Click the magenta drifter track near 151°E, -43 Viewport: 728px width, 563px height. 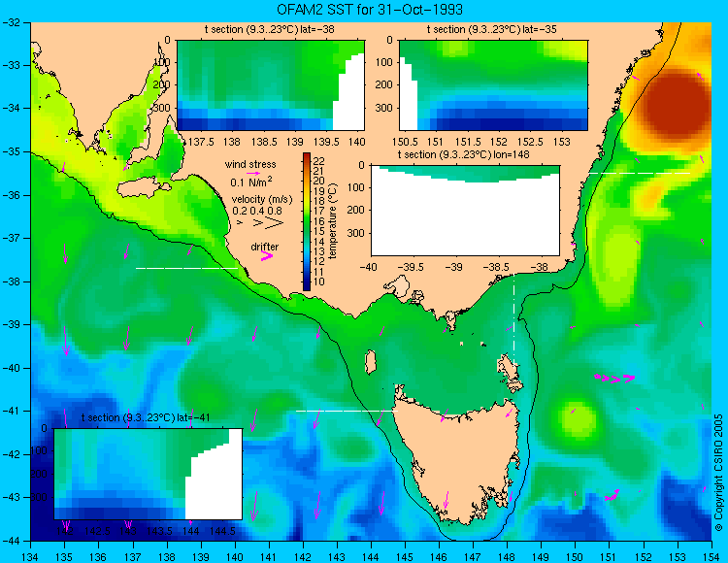click(x=612, y=496)
